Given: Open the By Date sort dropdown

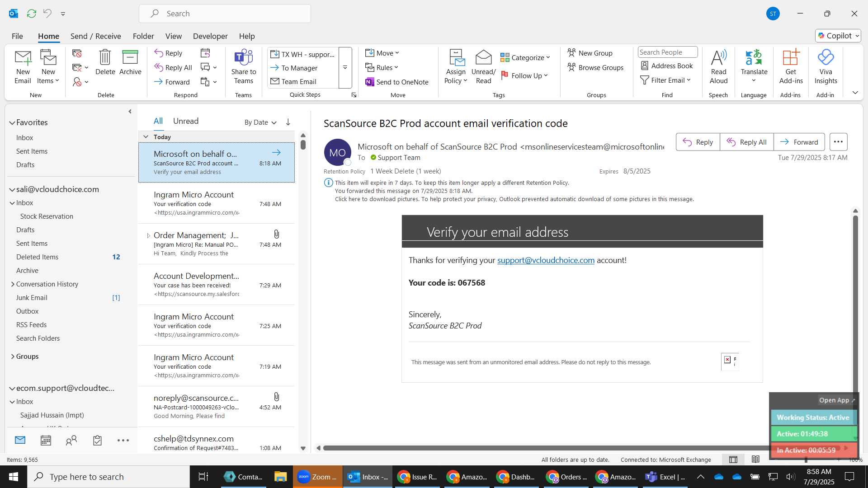Looking at the screenshot, I should tap(260, 122).
